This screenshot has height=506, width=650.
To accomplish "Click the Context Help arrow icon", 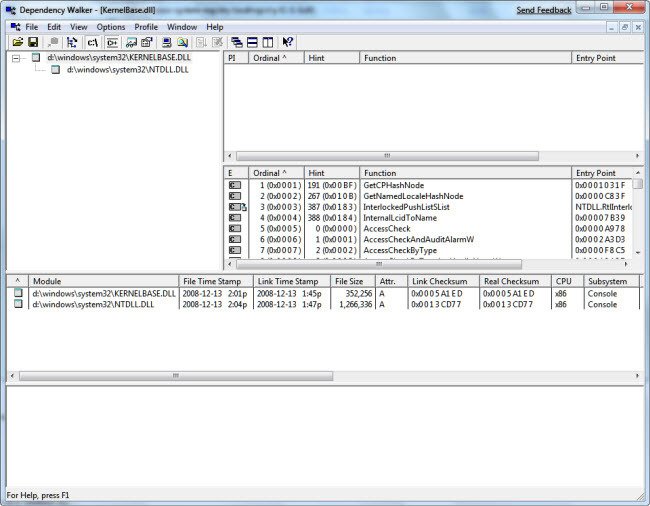I will (288, 42).
